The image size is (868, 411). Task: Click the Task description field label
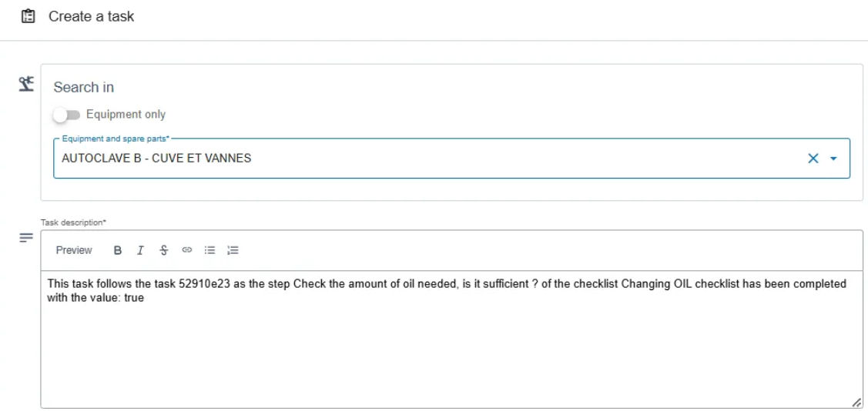point(73,222)
